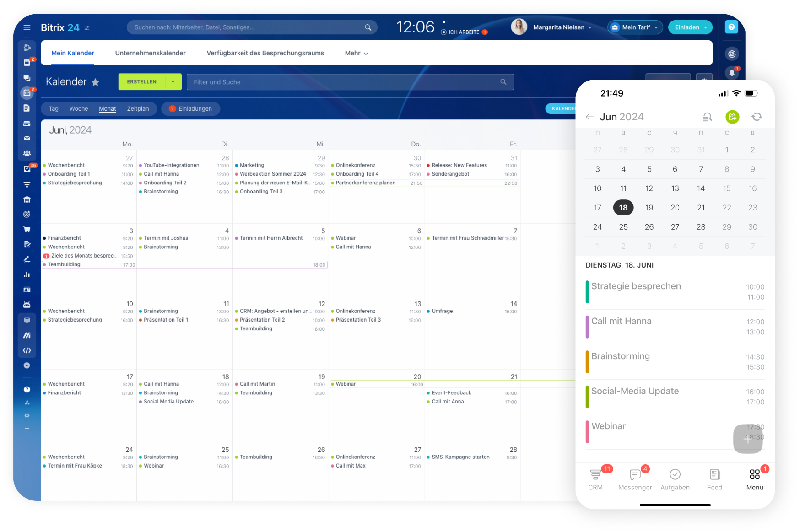Tap the back arrow beside Jun 2024

(589, 117)
